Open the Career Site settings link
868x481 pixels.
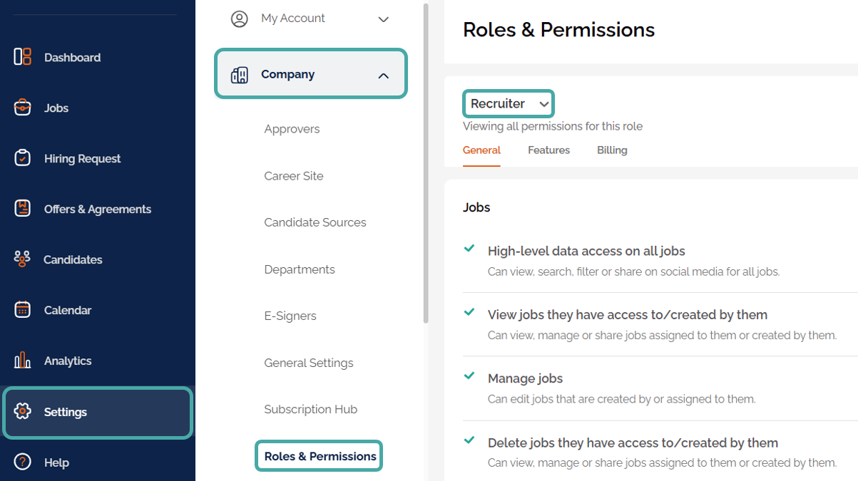(x=294, y=176)
